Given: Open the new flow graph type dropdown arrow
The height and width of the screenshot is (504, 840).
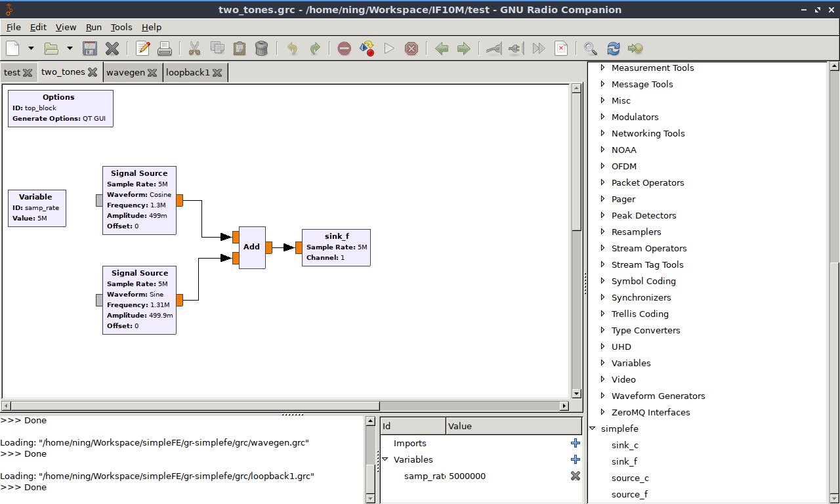Looking at the screenshot, I should 30,48.
